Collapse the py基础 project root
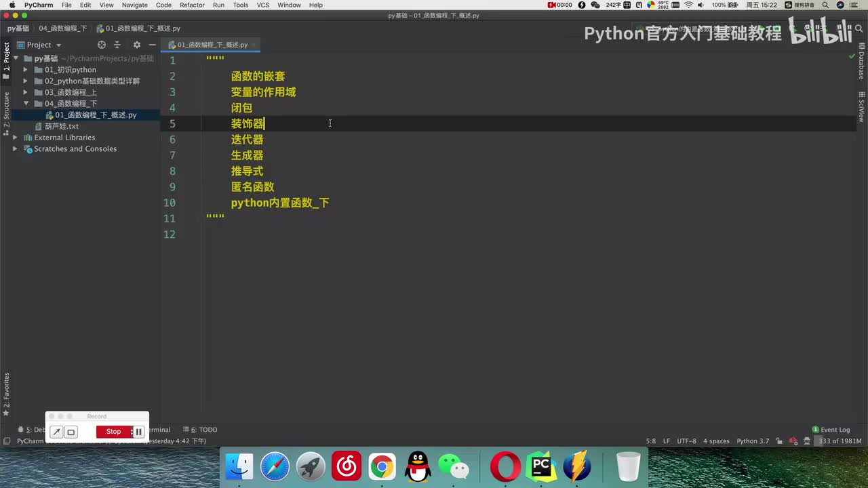Screen dimensions: 868x488 coord(15,58)
